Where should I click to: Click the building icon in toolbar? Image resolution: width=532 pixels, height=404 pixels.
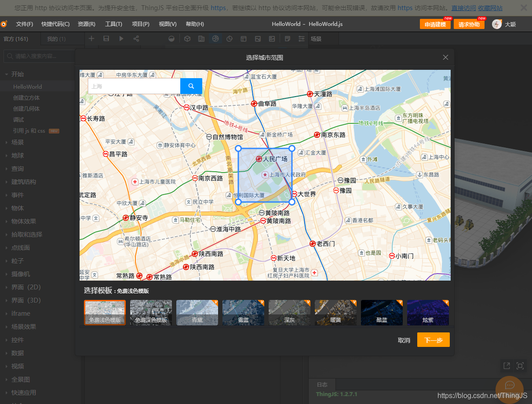(x=201, y=39)
